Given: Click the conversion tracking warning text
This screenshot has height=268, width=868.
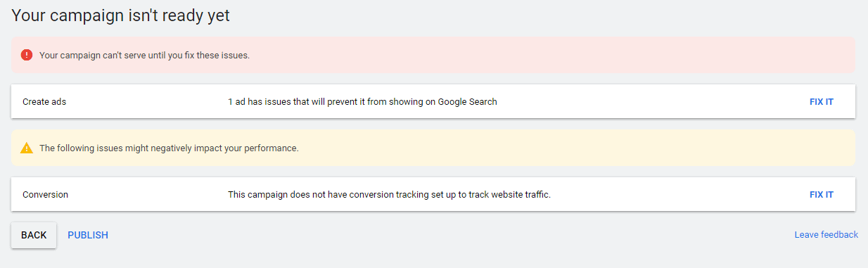Looking at the screenshot, I should click(x=389, y=195).
